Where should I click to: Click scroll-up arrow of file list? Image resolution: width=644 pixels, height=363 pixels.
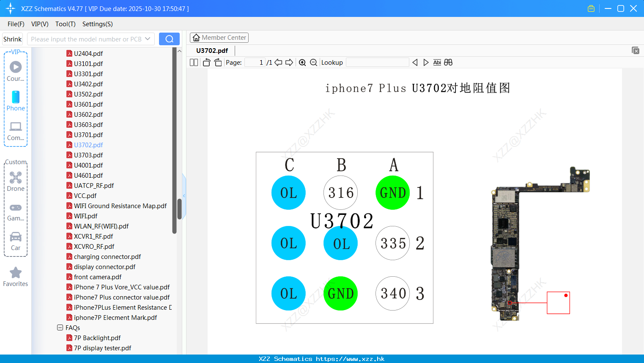[179, 51]
